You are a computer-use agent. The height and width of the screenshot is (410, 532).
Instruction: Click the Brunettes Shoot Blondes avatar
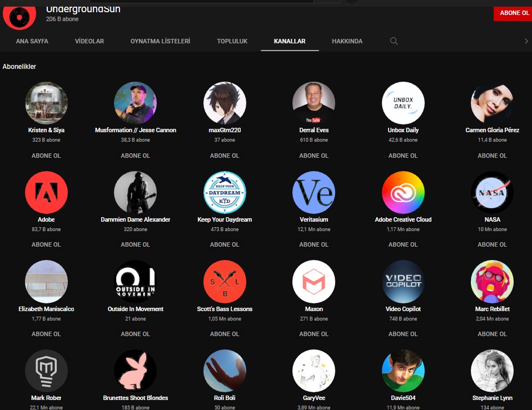tap(136, 371)
